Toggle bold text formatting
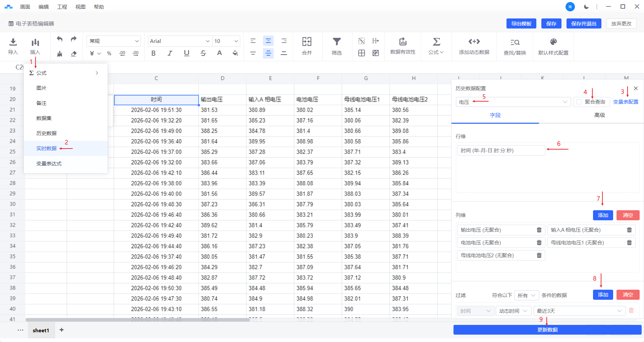644x342 pixels. 153,53
